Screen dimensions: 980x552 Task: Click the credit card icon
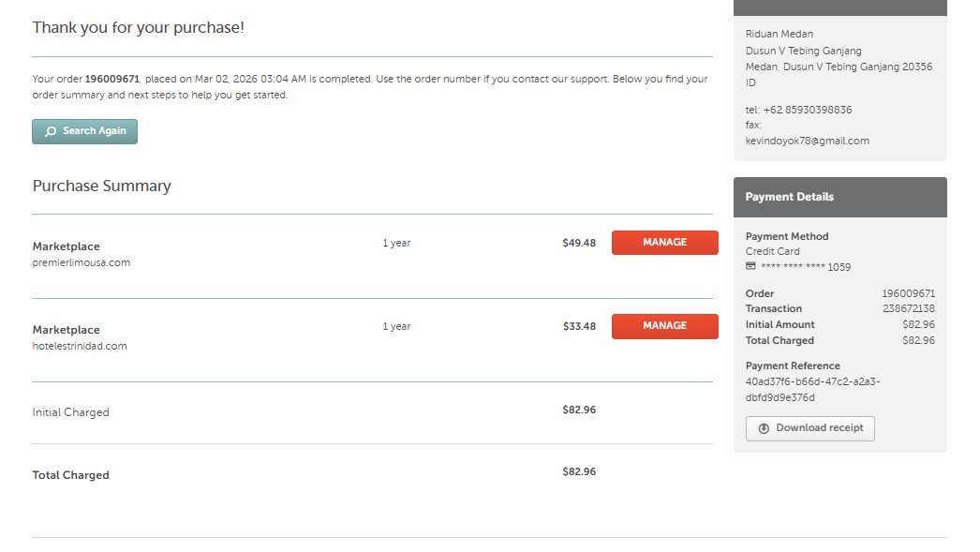click(x=750, y=267)
